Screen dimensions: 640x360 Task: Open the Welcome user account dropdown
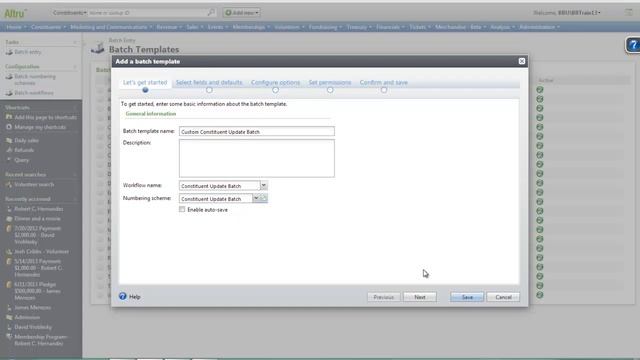pyautogui.click(x=567, y=13)
